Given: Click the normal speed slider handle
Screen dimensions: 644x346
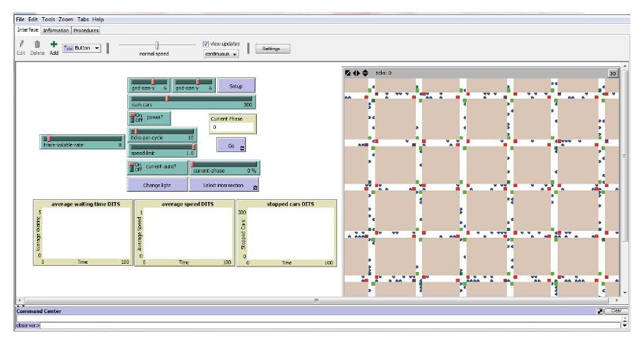Looking at the screenshot, I should coord(157,45).
